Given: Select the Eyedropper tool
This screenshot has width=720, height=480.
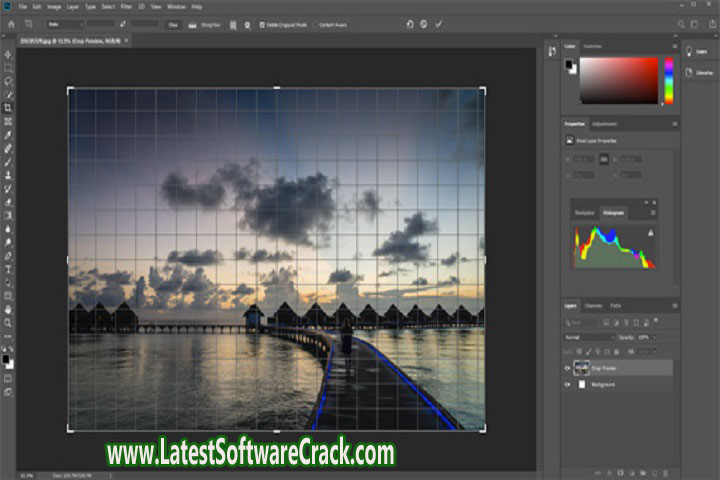Looking at the screenshot, I should coord(8,135).
